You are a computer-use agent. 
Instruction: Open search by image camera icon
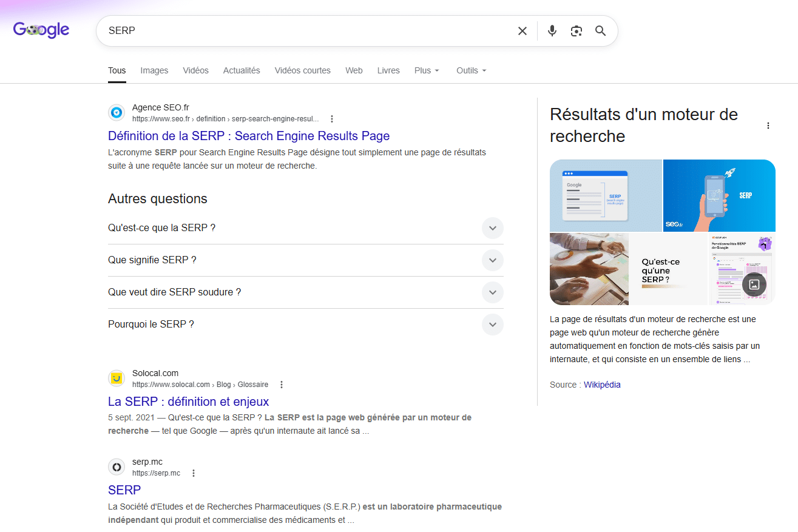(577, 31)
